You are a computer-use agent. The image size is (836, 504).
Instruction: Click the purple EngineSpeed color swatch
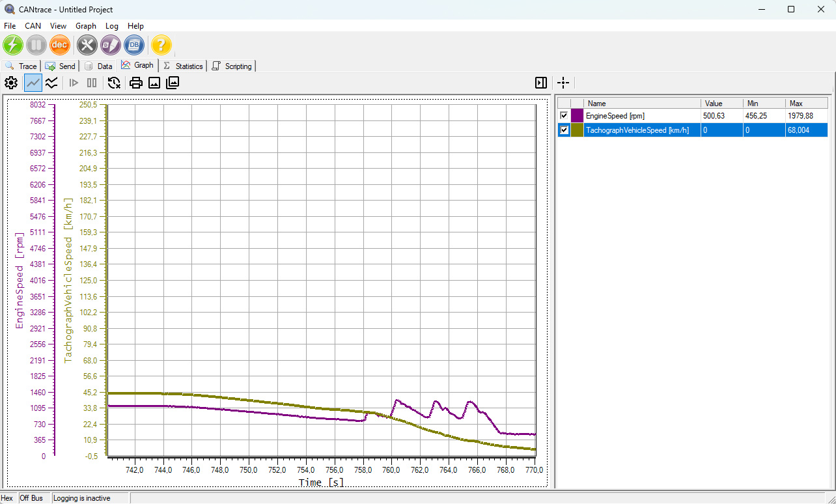[578, 116]
